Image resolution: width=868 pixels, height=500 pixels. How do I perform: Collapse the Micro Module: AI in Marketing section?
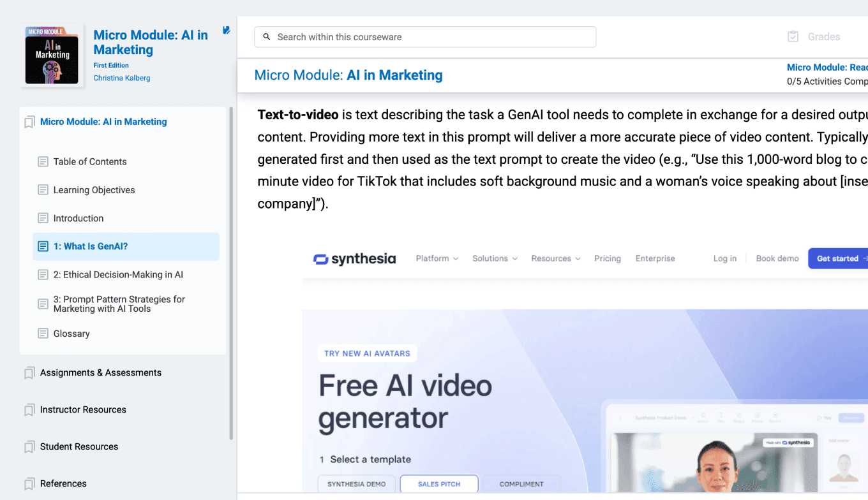click(x=103, y=122)
